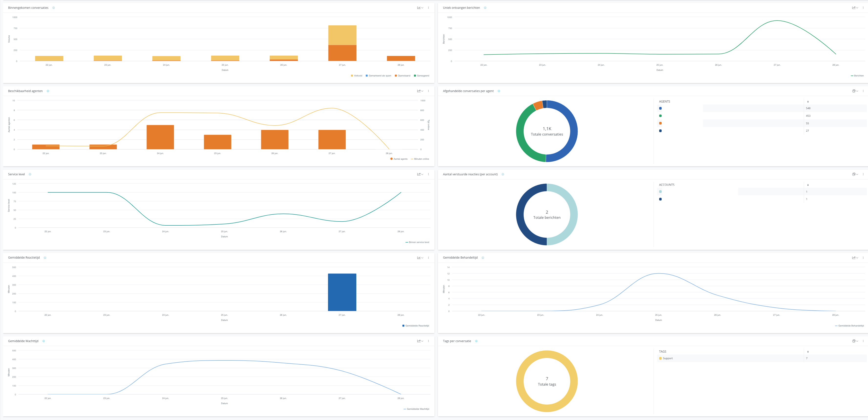Toggle Aantal agents legend entry
Image resolution: width=868 pixels, height=420 pixels.
coord(399,159)
